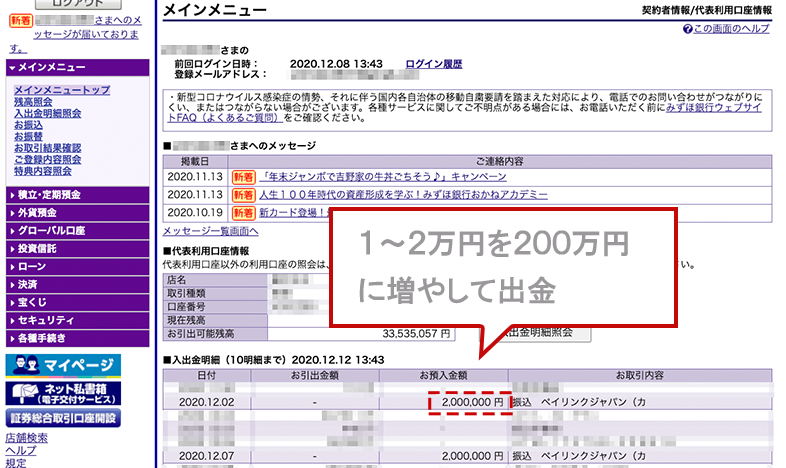Click the 2020.12.07 deposit of 2,000,000 円
This screenshot has width=786, height=468.
(x=472, y=456)
